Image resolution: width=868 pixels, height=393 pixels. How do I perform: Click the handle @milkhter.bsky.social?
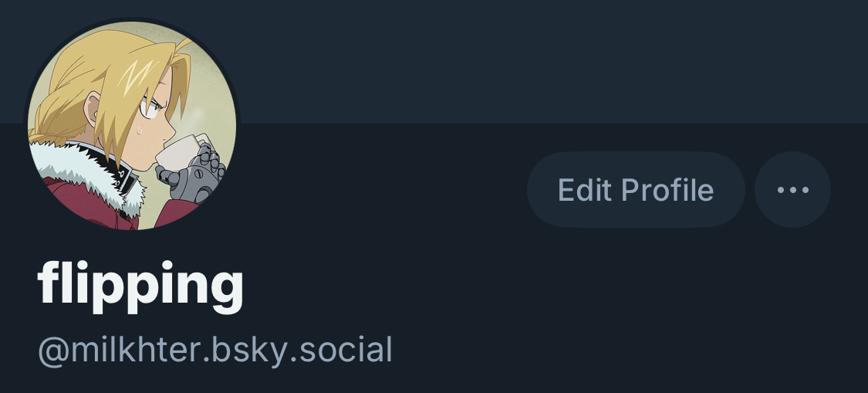[x=214, y=351]
